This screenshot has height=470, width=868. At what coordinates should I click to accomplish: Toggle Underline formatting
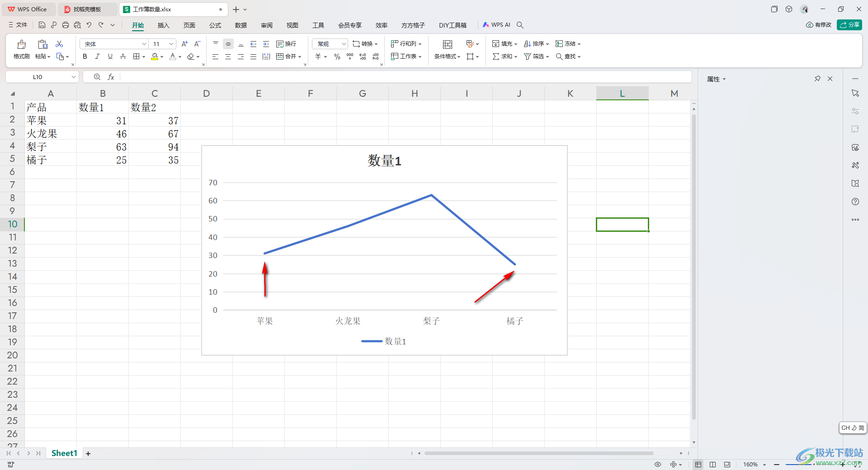click(x=110, y=56)
